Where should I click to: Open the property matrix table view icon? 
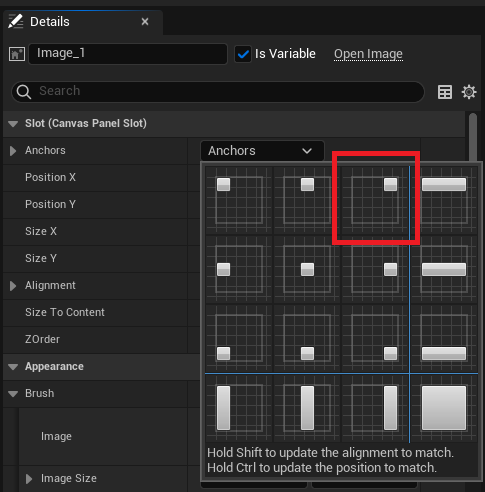pyautogui.click(x=445, y=92)
